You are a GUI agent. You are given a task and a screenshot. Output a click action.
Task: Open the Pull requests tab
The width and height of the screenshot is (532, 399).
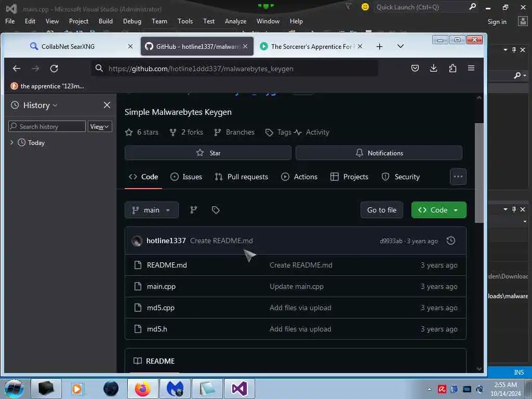pos(241,177)
